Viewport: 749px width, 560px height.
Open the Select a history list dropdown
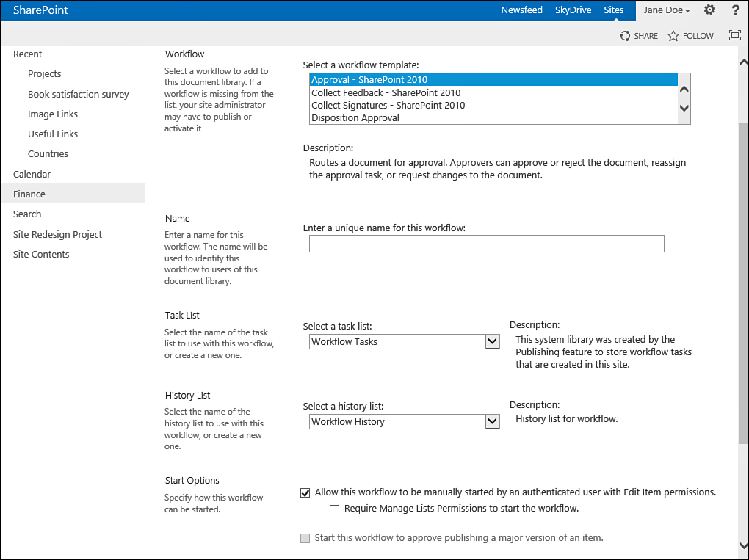point(404,421)
